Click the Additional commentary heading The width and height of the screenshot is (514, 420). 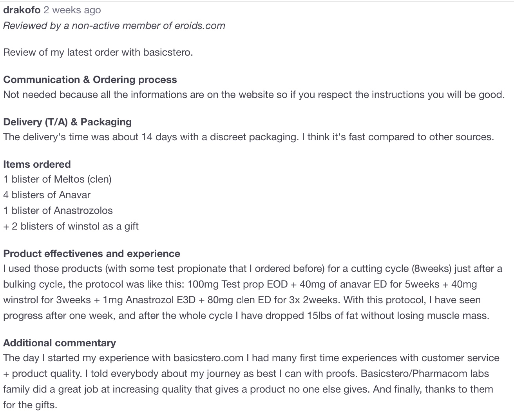pyautogui.click(x=60, y=343)
